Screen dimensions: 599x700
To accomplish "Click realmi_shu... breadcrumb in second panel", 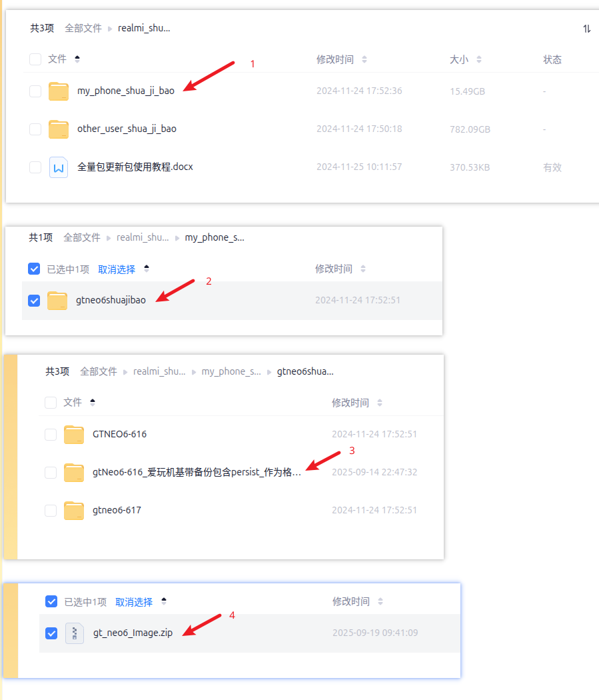I will coord(143,237).
